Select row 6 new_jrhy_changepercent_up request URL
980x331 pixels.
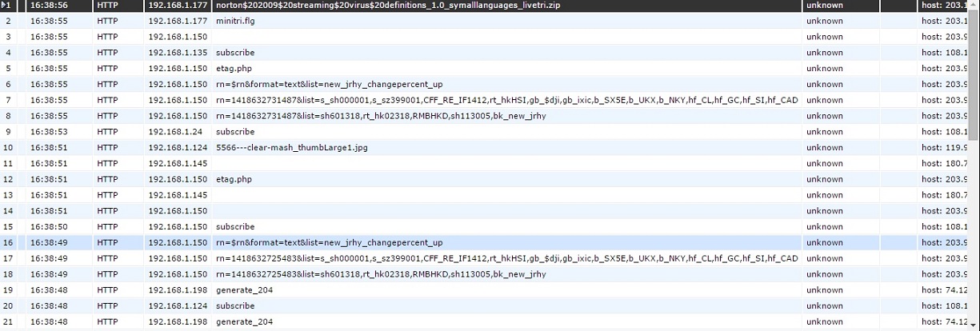pyautogui.click(x=329, y=84)
